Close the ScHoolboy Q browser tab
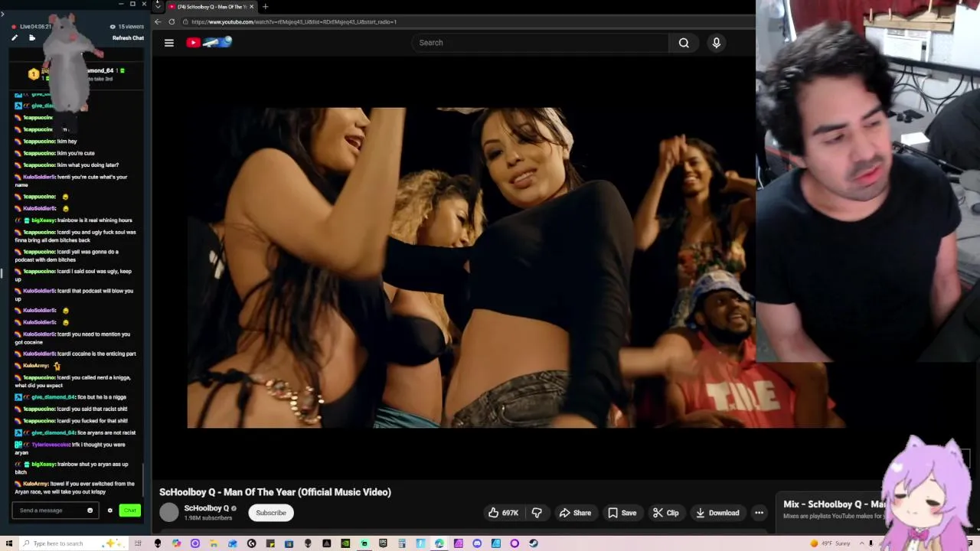The image size is (980, 551). 251,7
